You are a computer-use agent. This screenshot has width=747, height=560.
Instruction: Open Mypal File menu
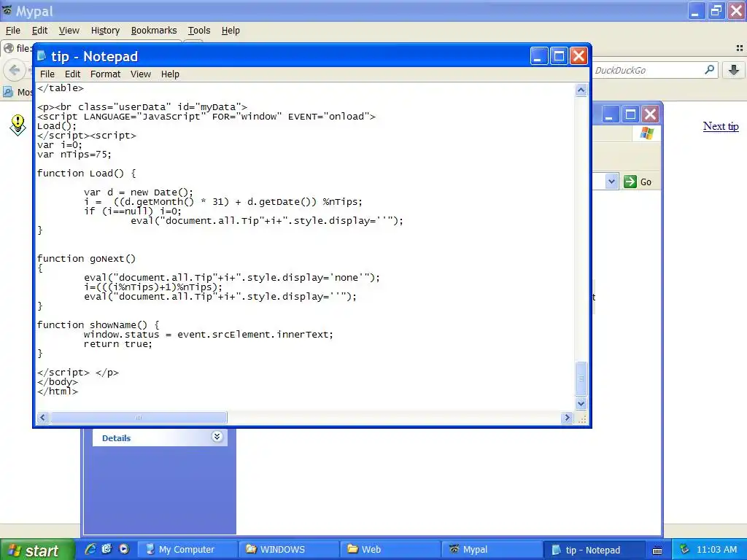[x=13, y=31]
